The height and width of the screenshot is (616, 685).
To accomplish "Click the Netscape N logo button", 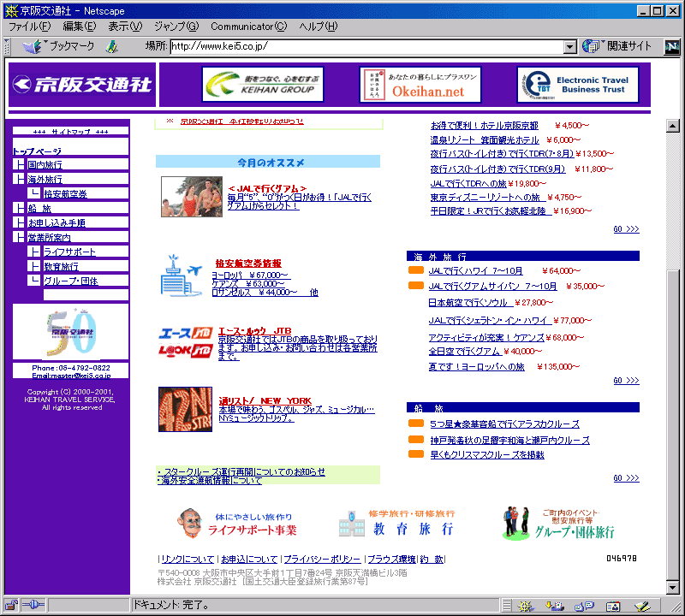I will 671,47.
